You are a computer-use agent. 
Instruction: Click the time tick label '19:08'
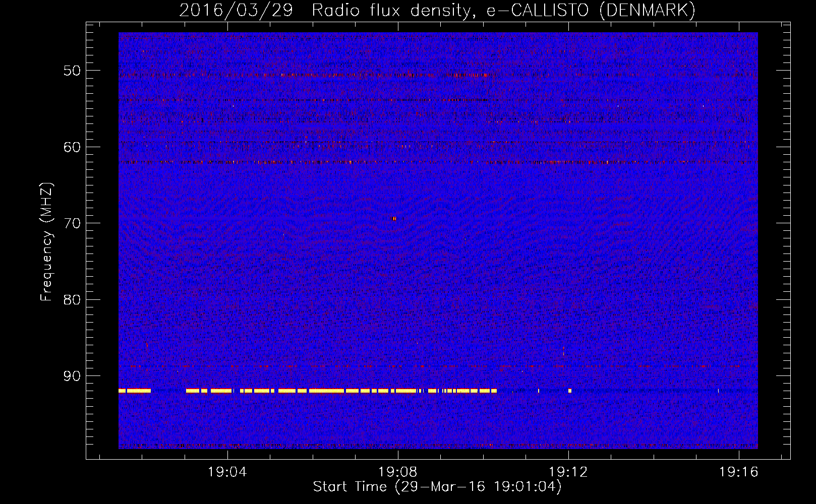click(398, 472)
